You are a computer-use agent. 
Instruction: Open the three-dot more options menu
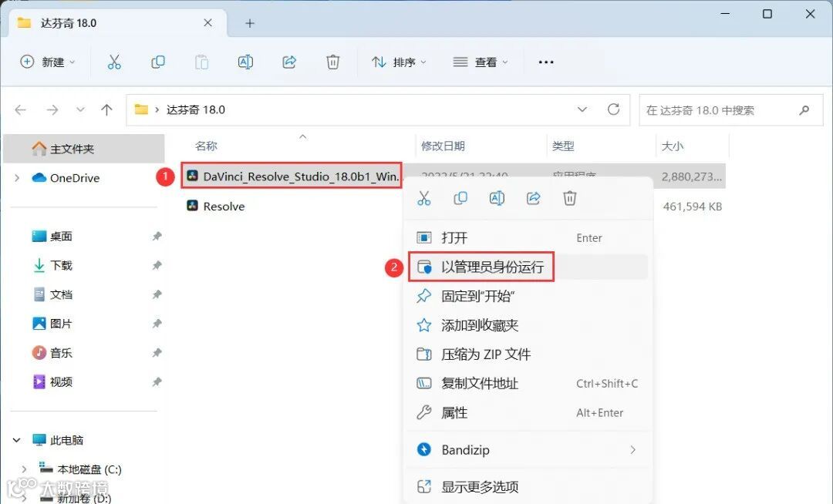[546, 62]
